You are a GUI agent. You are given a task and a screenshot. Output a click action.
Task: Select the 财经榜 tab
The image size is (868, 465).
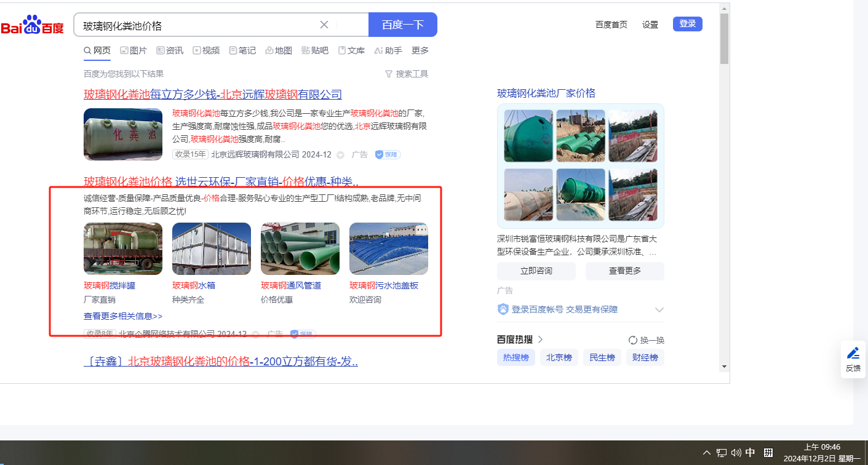[645, 357]
